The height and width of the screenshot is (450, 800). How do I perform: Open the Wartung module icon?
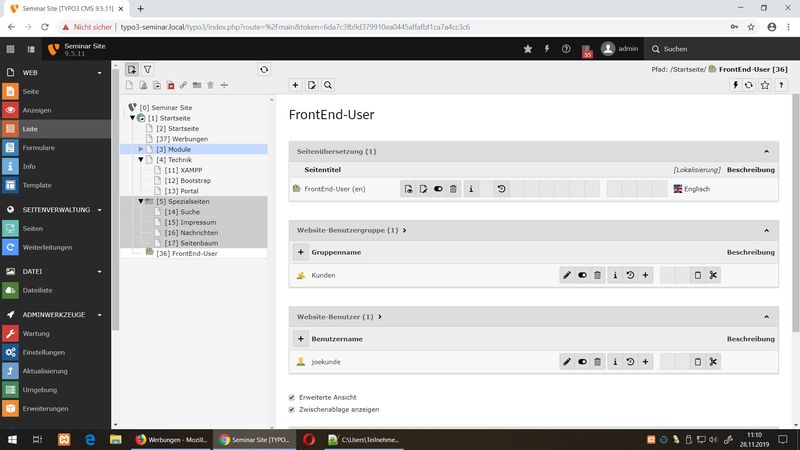tap(10, 334)
